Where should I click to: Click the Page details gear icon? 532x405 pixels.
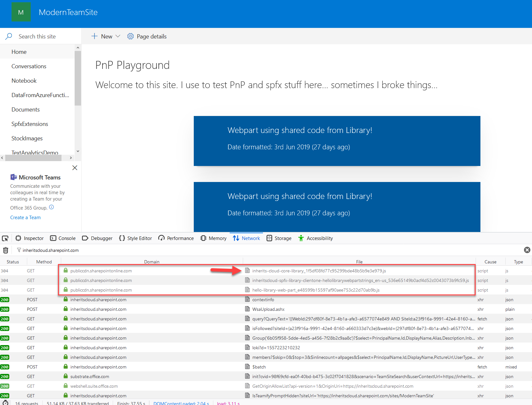point(130,36)
